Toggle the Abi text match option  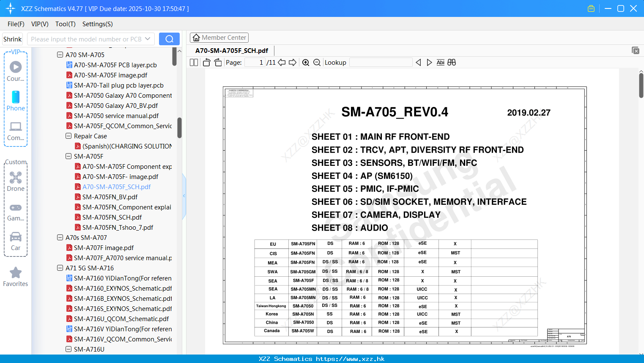tap(440, 62)
